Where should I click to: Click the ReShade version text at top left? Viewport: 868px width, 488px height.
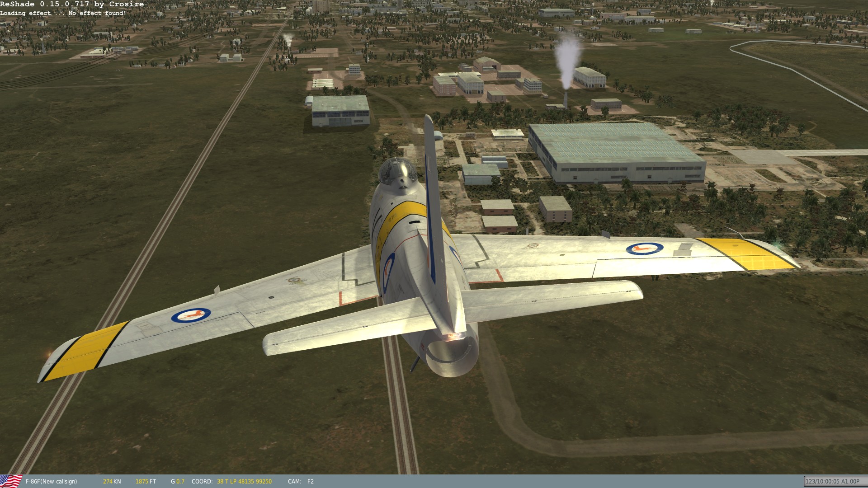pos(72,4)
